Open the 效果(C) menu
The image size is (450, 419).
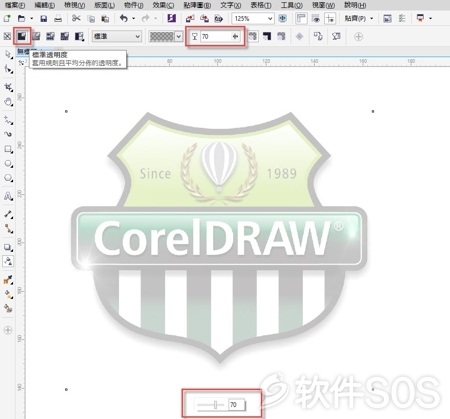coord(163,5)
